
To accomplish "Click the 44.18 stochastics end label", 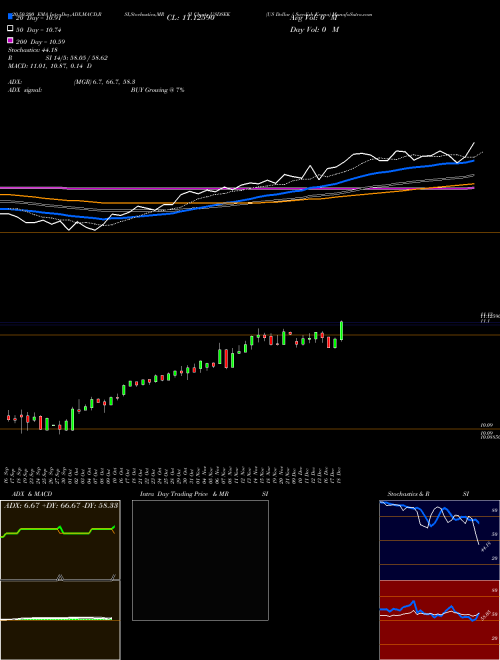I will [x=485, y=546].
